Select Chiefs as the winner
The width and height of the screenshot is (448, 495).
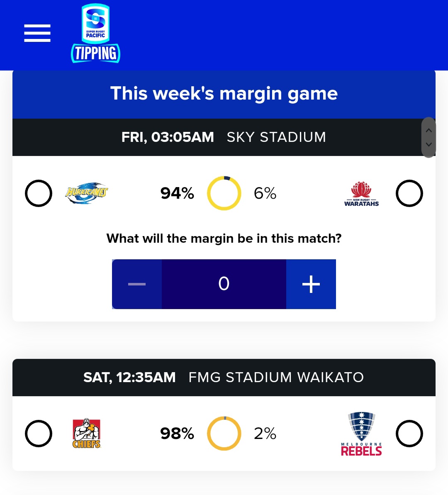pyautogui.click(x=39, y=434)
